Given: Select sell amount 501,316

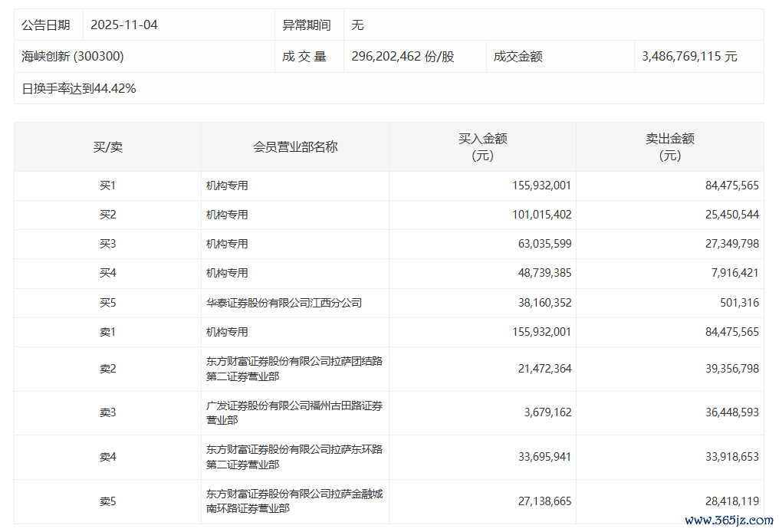Looking at the screenshot, I should point(739,303).
